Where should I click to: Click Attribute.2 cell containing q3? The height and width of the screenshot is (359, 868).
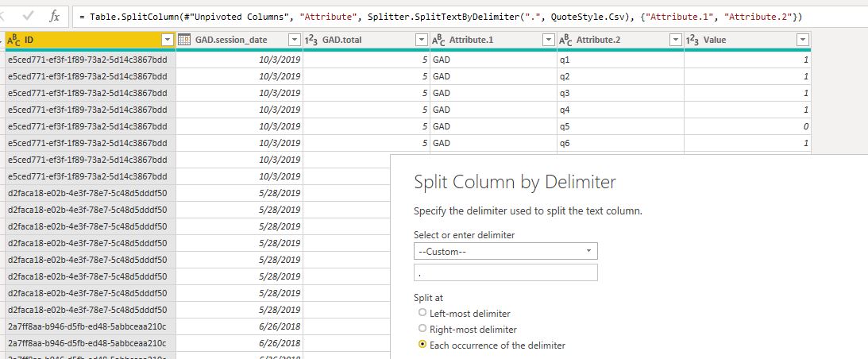pyautogui.click(x=620, y=93)
